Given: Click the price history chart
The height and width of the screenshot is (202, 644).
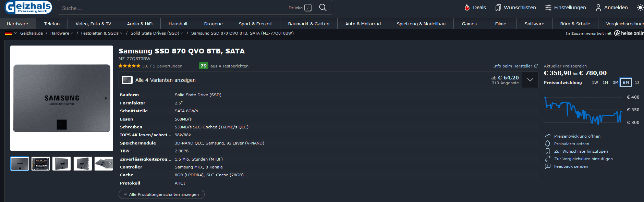Looking at the screenshot, I should (x=583, y=110).
